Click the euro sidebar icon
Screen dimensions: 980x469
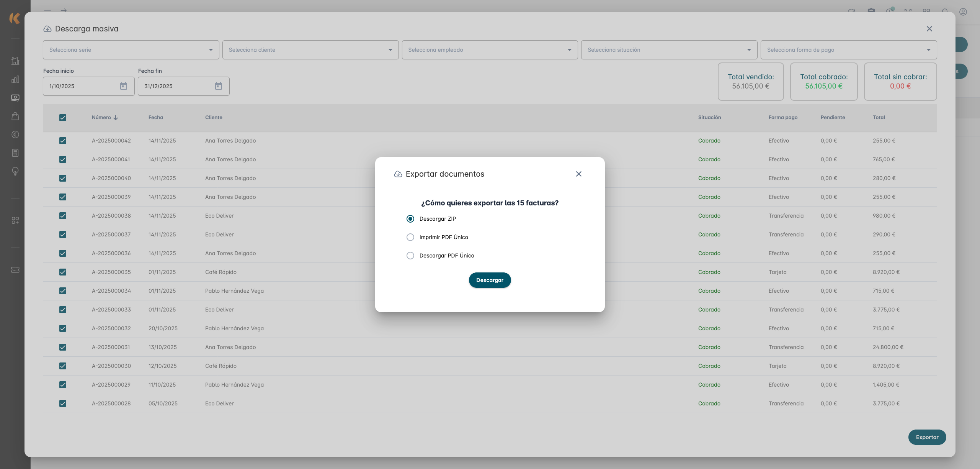coord(15,134)
